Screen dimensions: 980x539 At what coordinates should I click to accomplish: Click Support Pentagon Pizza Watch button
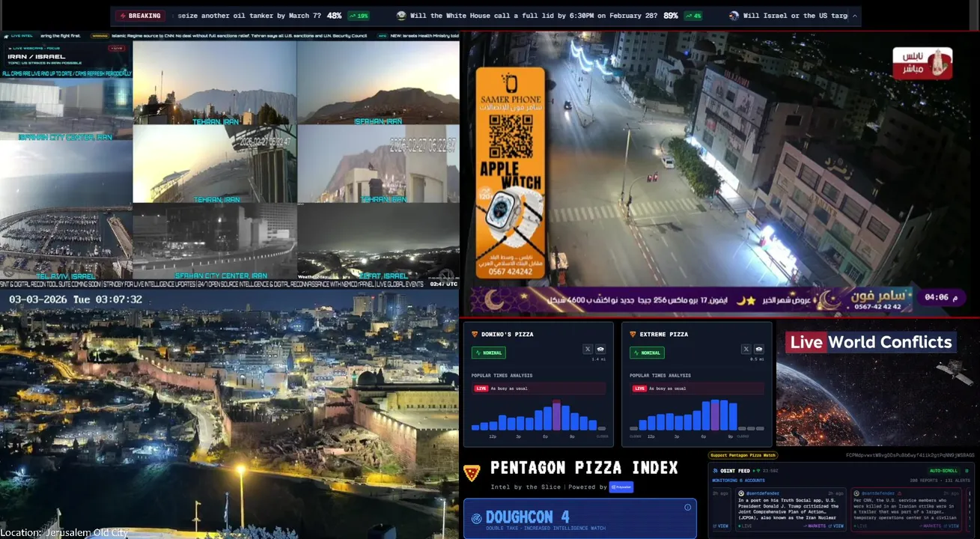point(743,455)
